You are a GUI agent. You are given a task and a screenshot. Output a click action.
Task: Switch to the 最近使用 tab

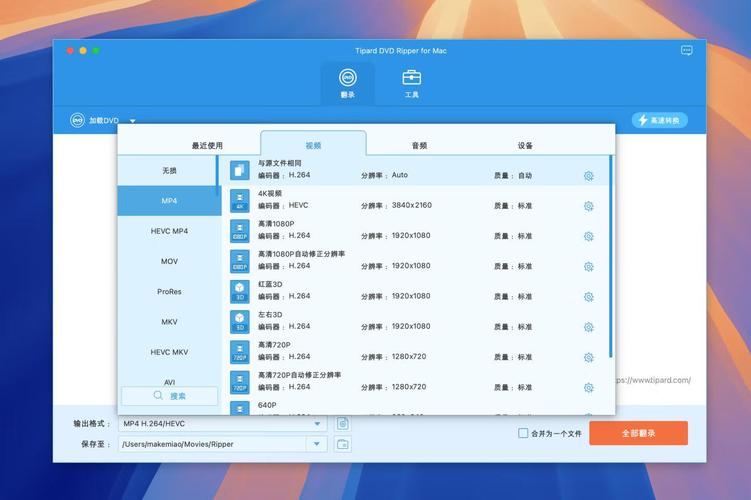(x=207, y=145)
